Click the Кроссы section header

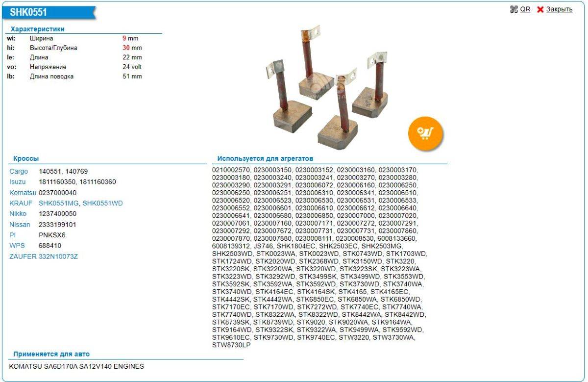click(26, 159)
